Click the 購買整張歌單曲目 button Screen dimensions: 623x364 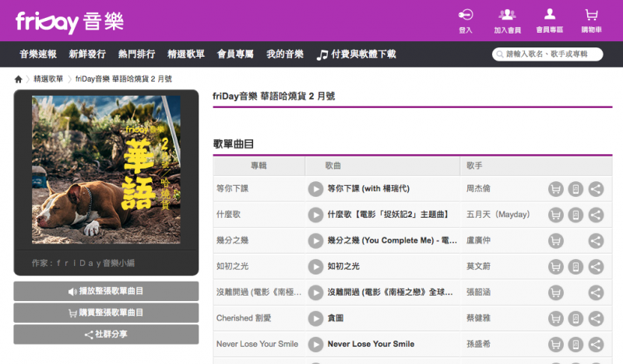(x=106, y=313)
